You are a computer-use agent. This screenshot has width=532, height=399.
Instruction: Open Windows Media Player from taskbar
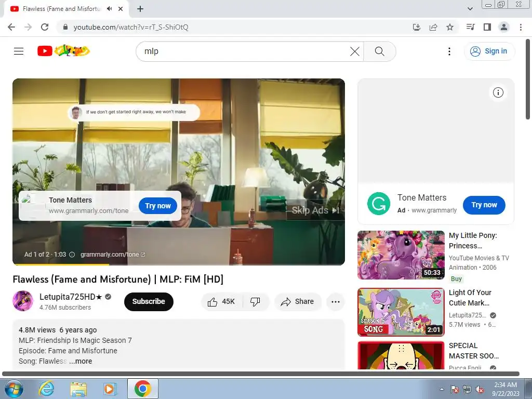110,389
